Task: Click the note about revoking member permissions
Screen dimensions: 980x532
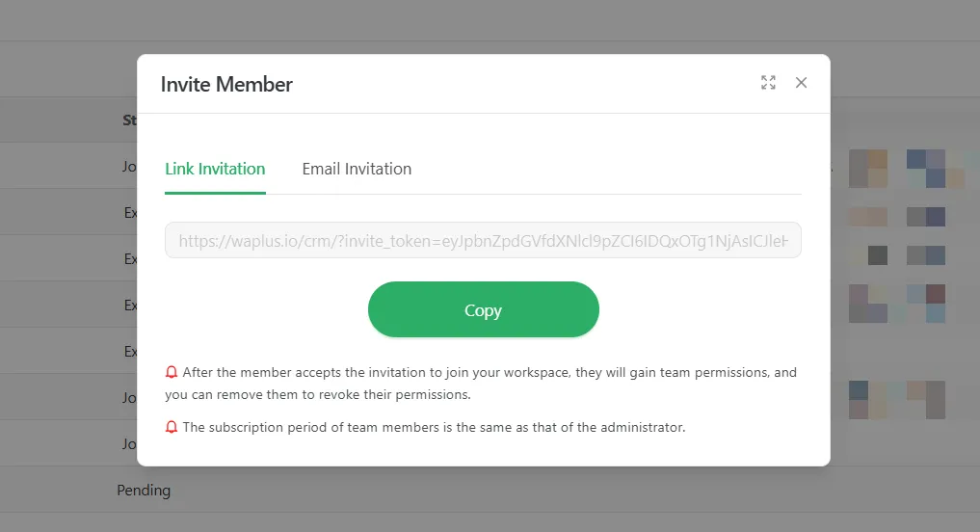Action: coord(482,384)
